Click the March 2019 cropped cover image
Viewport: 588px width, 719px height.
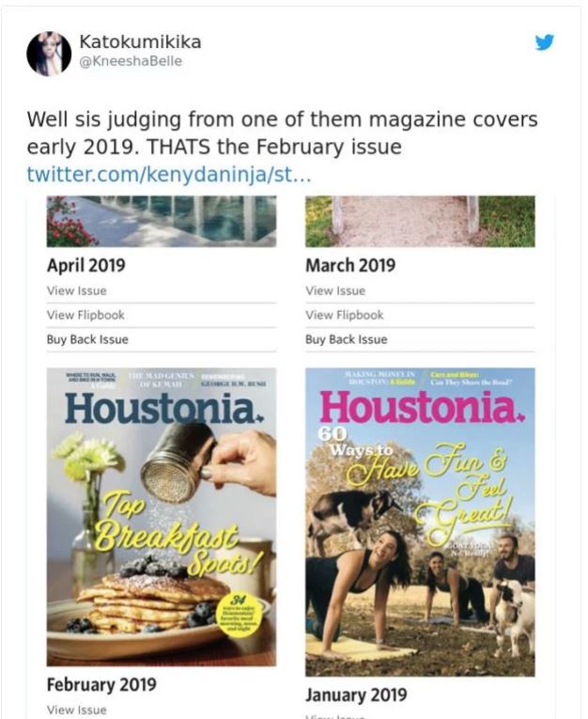tap(420, 221)
